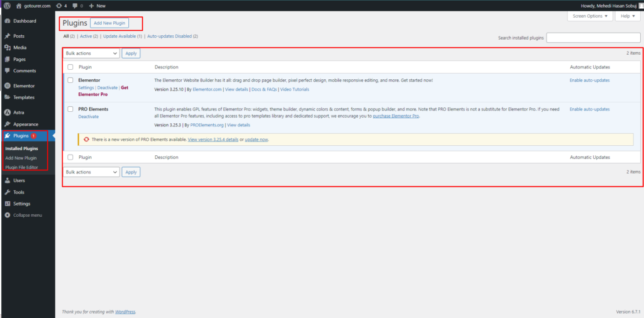Open Elementor.com author link
This screenshot has height=318, width=644.
point(207,89)
